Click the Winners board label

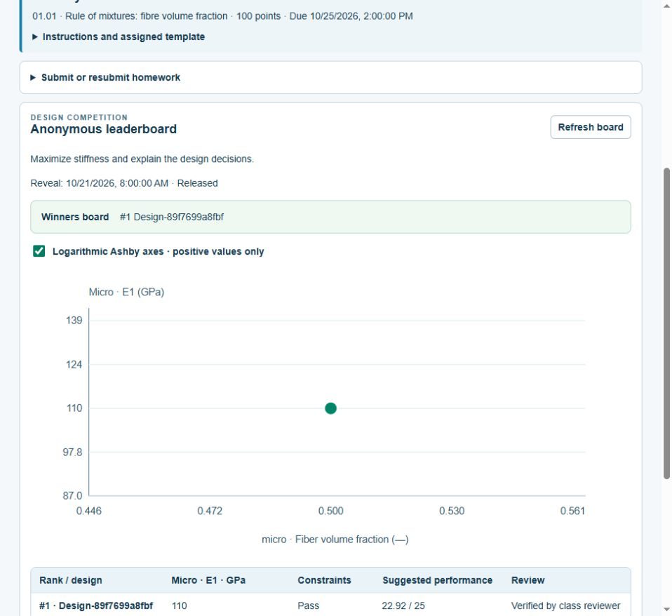75,217
